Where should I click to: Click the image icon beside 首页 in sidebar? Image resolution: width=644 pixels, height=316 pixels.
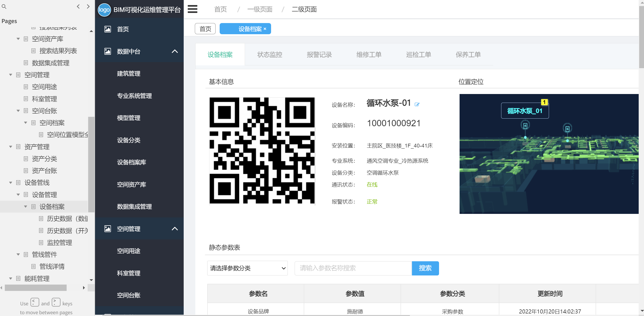click(x=108, y=29)
